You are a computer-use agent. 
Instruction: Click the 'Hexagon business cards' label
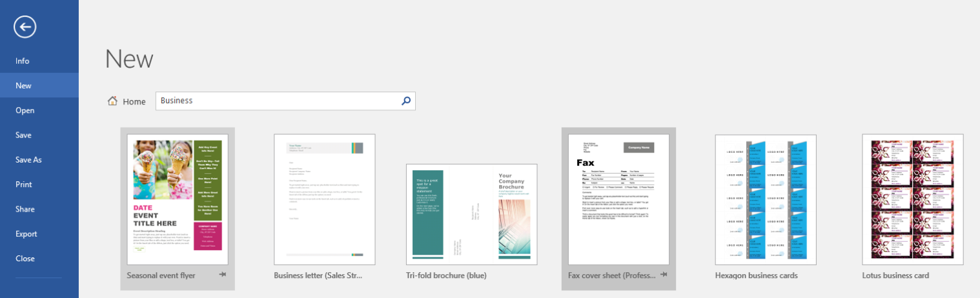(757, 275)
